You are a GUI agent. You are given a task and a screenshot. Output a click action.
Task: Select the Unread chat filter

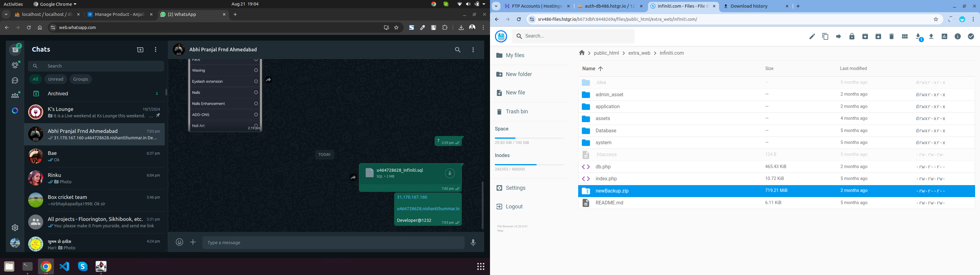tap(55, 79)
